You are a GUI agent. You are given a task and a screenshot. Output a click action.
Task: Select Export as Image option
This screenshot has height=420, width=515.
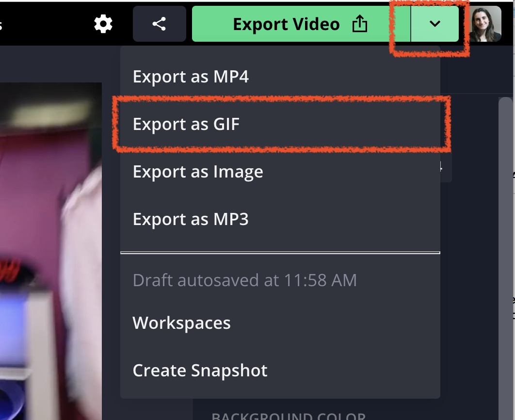coord(198,172)
